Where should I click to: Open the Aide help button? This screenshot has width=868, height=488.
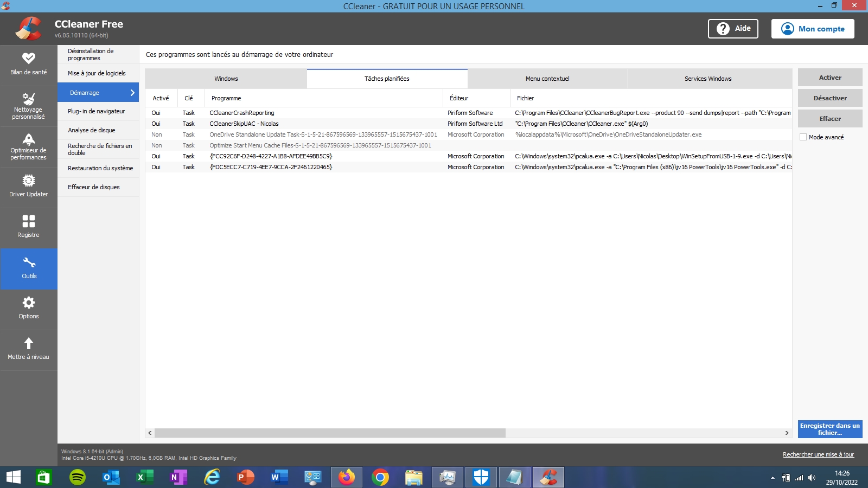pyautogui.click(x=733, y=29)
